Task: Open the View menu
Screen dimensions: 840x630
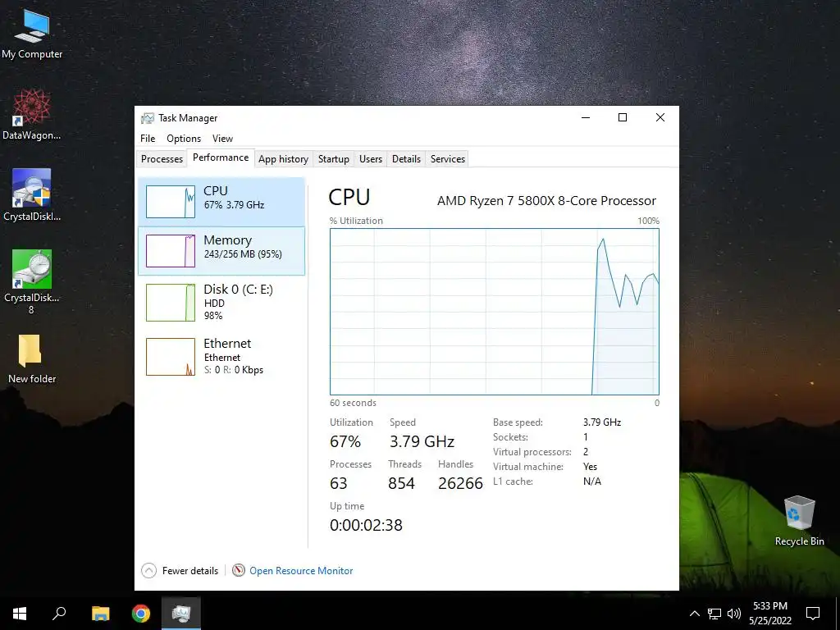Action: coord(222,138)
